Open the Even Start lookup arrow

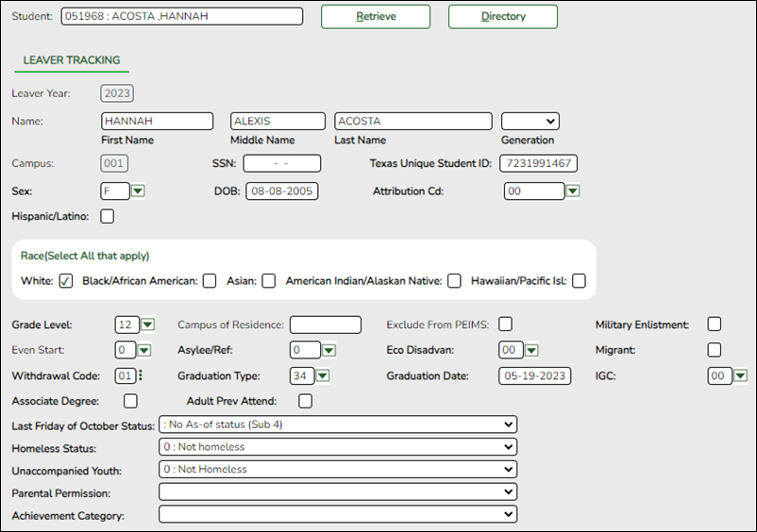(144, 350)
